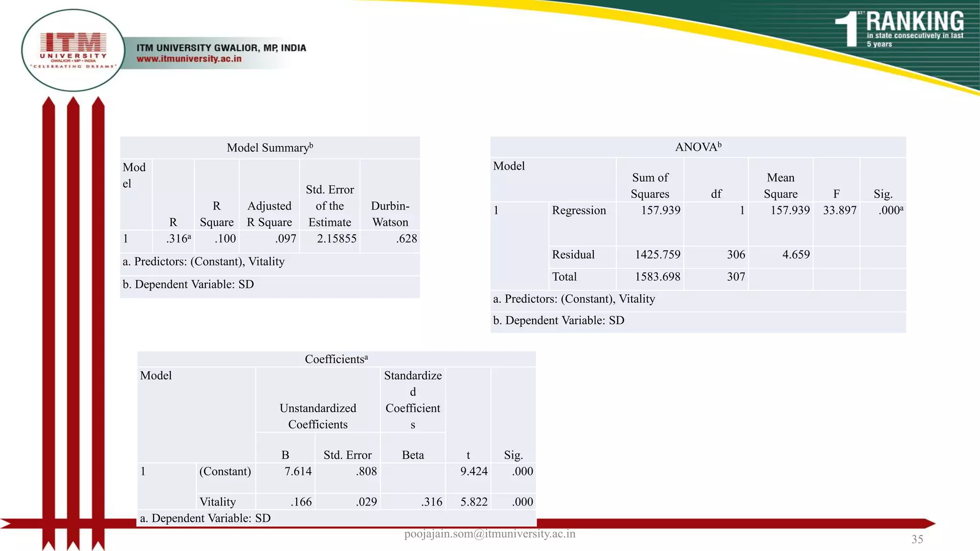Click the slide page number 35
The height and width of the screenshot is (551, 980).
(x=917, y=540)
